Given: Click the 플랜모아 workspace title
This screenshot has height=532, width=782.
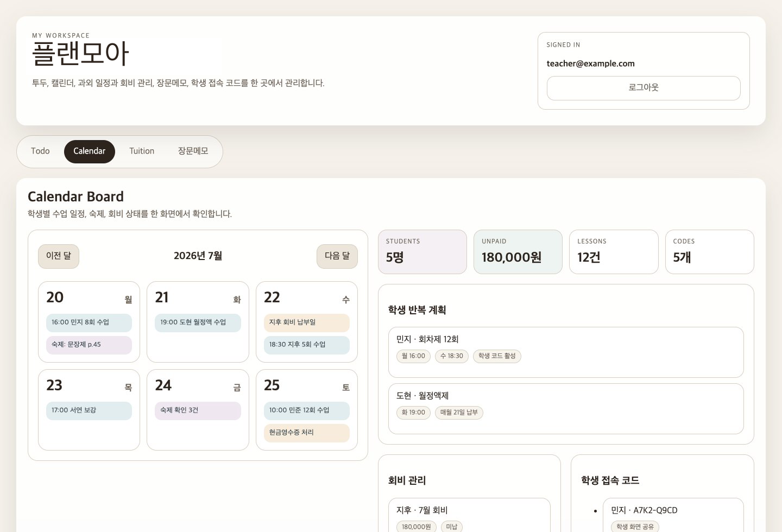Looking at the screenshot, I should (x=80, y=54).
